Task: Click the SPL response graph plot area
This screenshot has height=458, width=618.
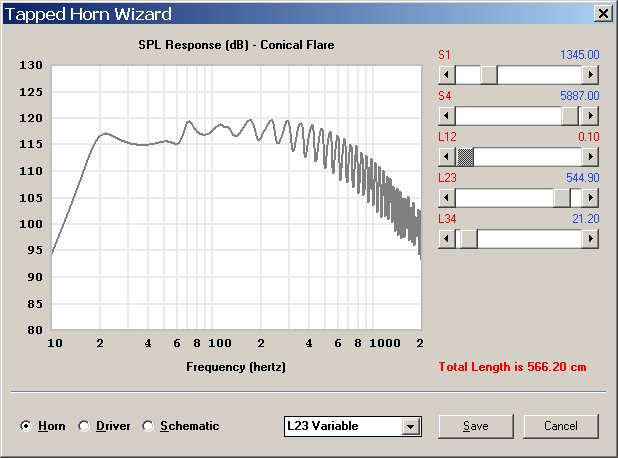Action: pos(236,197)
